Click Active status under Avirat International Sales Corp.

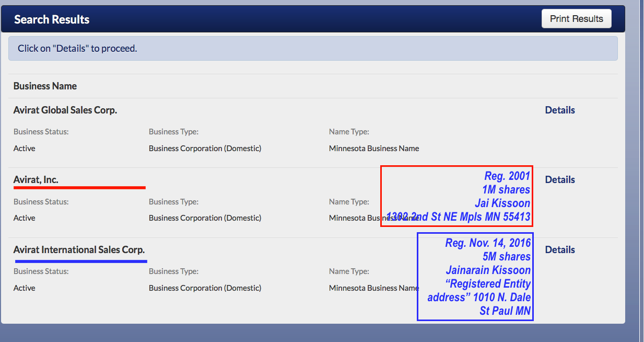(x=25, y=288)
